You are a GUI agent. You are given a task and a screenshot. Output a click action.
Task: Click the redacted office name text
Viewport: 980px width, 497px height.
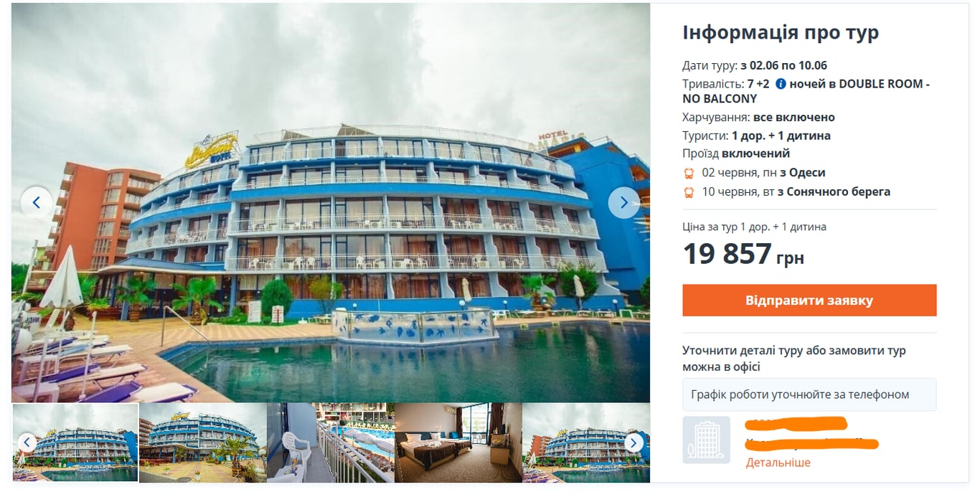796,423
